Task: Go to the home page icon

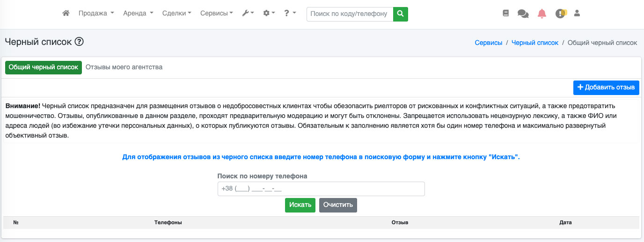Action: 66,14
